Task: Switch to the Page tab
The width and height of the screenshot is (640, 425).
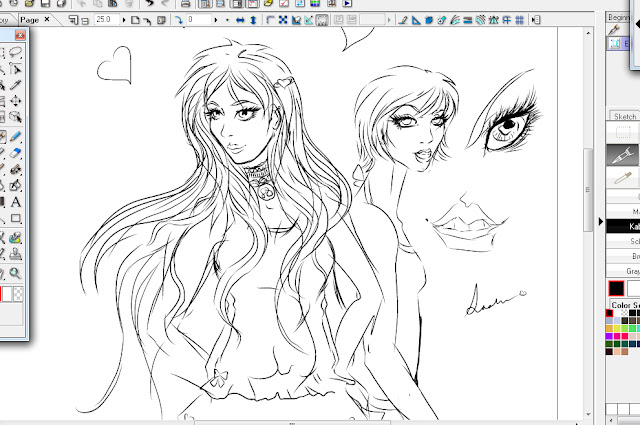Action: (x=29, y=20)
